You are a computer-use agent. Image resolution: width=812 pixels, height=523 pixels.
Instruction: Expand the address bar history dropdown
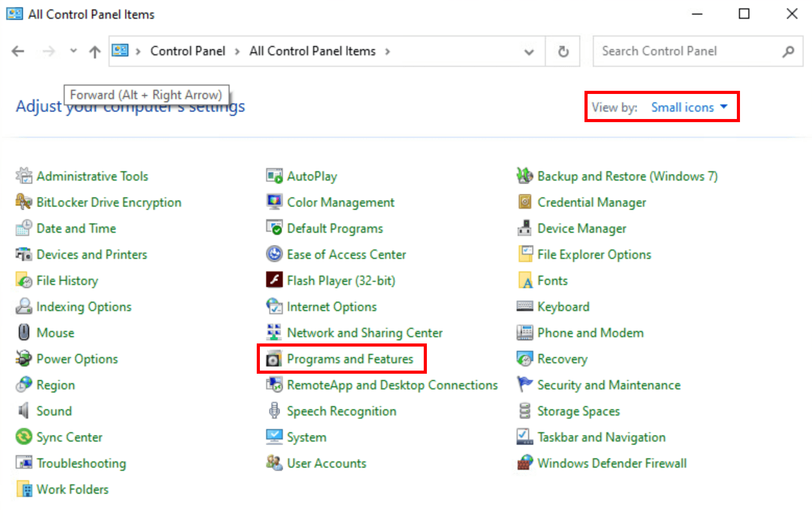pyautogui.click(x=529, y=51)
